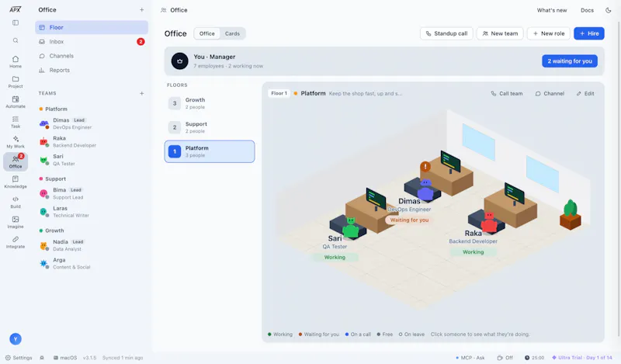Open Build section in left rail

point(16,202)
